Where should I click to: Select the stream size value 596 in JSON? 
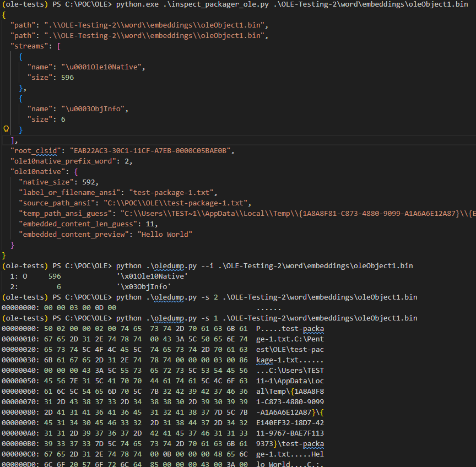click(x=67, y=78)
